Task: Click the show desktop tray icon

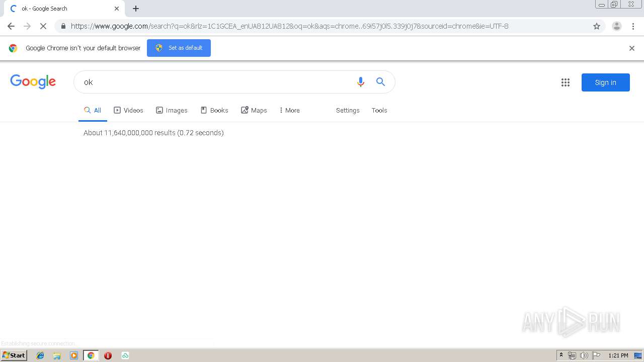Action: click(638, 355)
